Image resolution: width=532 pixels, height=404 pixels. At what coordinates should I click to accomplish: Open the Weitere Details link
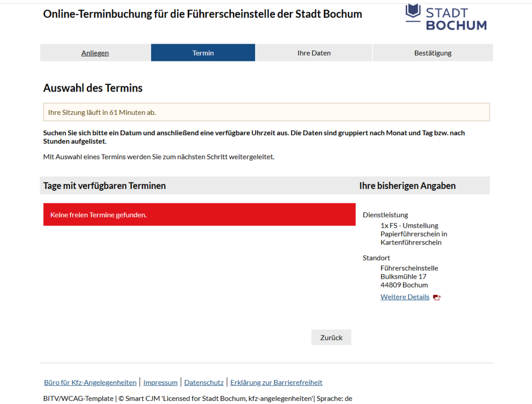pyautogui.click(x=405, y=297)
